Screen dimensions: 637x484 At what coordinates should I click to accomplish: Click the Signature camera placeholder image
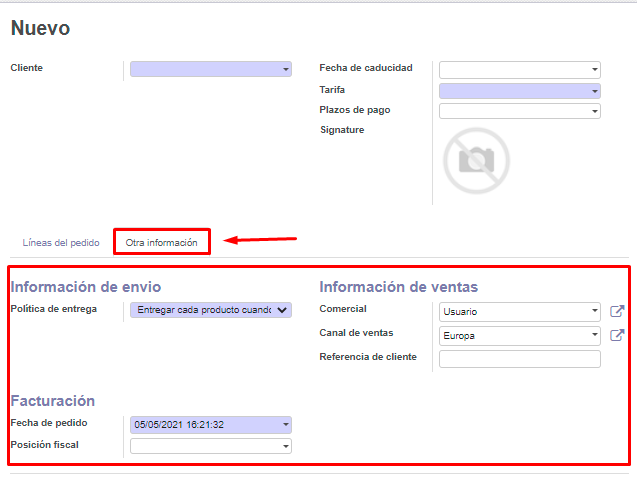(x=476, y=159)
